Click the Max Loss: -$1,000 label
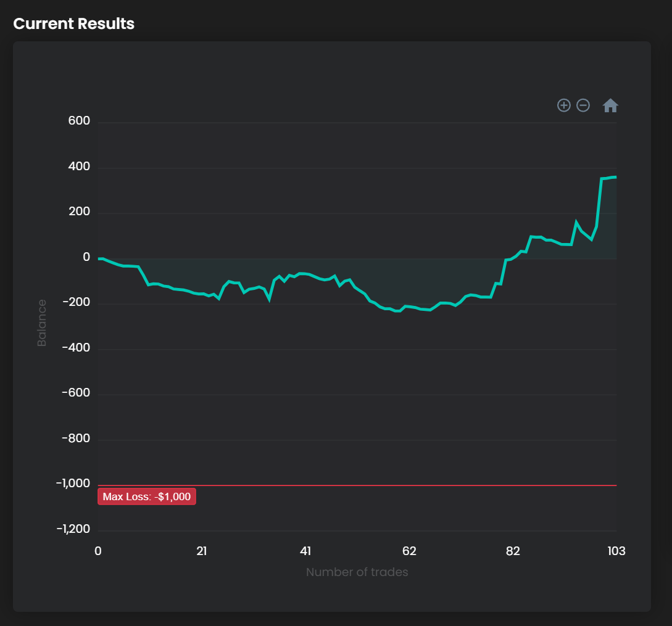 pos(147,496)
